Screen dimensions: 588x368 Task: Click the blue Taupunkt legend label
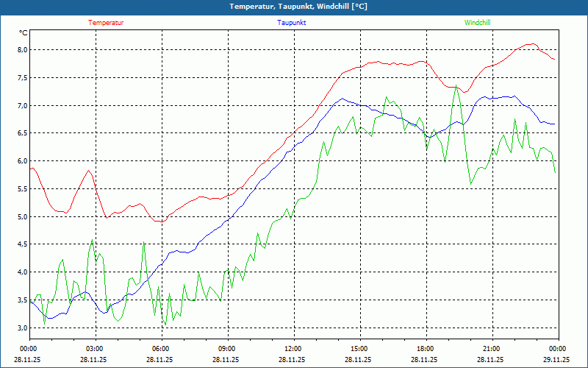click(x=291, y=23)
